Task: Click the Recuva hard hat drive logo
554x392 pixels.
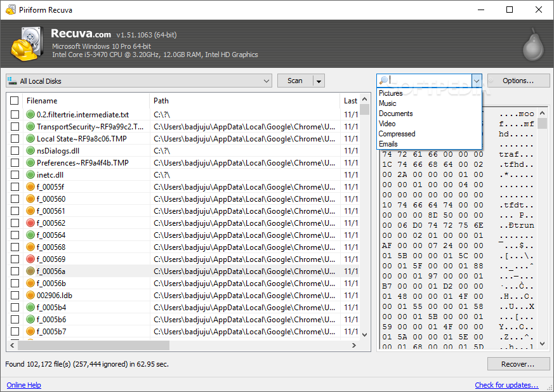Action: 27,44
